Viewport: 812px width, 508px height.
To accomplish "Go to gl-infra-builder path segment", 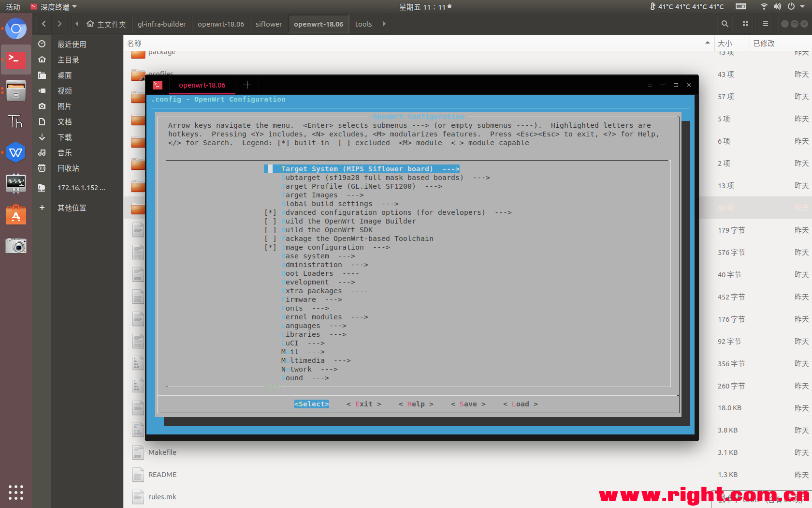I will coord(161,24).
